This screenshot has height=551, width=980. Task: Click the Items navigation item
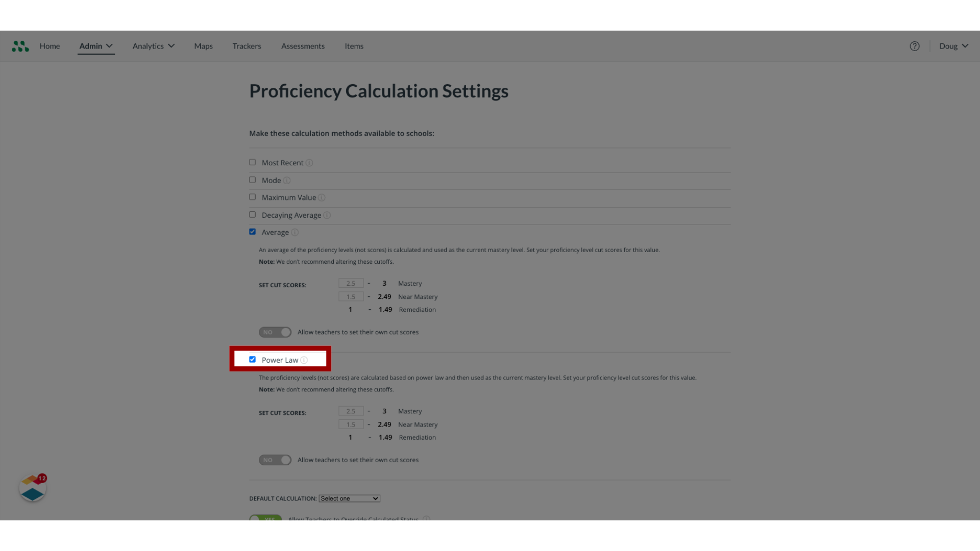[354, 46]
